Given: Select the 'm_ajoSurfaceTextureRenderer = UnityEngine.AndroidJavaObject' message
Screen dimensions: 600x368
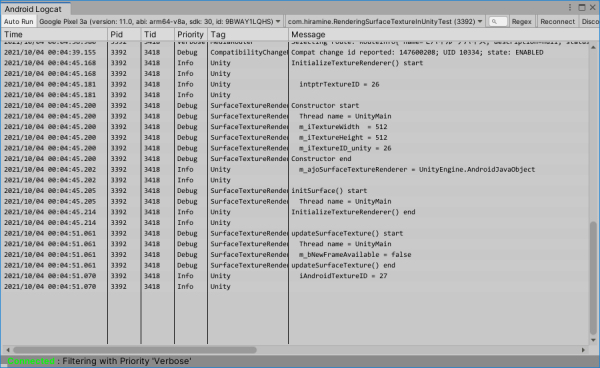Looking at the screenshot, I should pyautogui.click(x=417, y=169).
